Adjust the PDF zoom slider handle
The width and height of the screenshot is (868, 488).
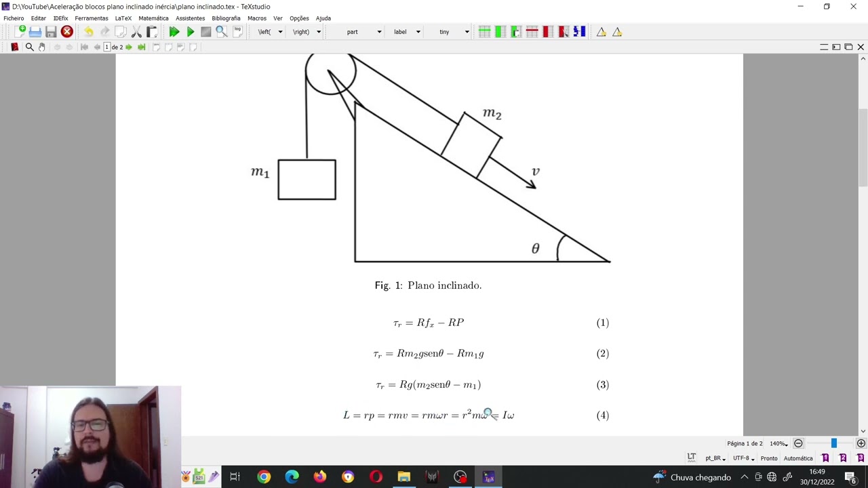coord(833,443)
